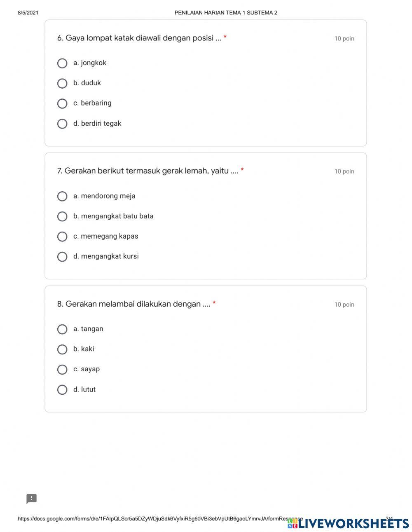Select answer 'a. jongkok' radio button

pyautogui.click(x=62, y=63)
